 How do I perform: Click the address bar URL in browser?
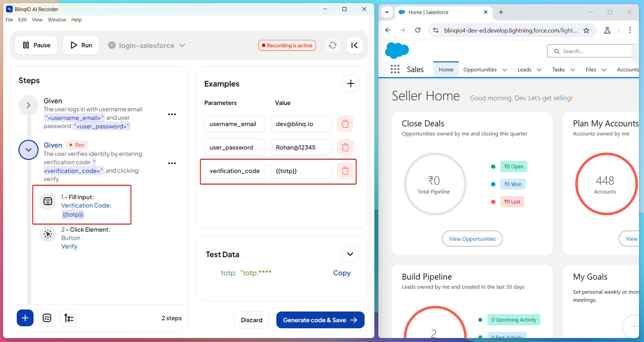[x=511, y=30]
